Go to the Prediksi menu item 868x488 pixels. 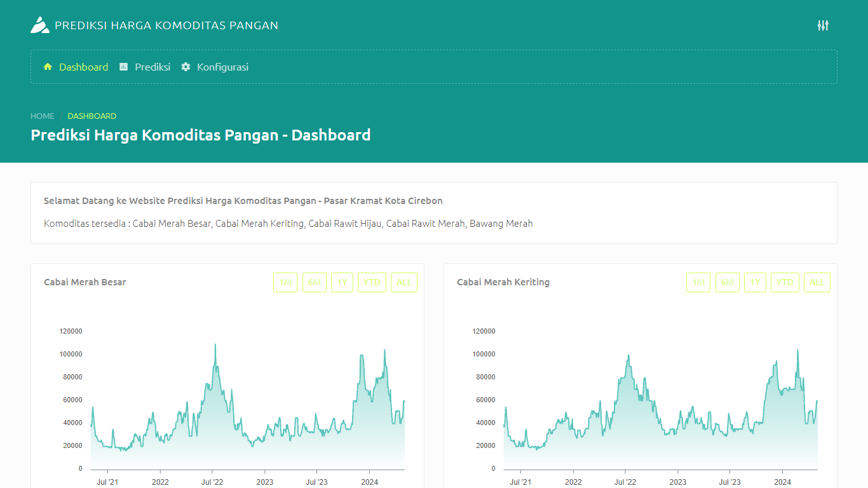coord(153,67)
